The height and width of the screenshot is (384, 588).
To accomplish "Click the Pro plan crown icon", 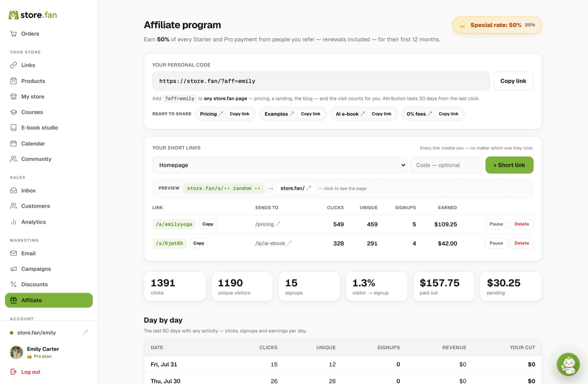I will pyautogui.click(x=29, y=356).
